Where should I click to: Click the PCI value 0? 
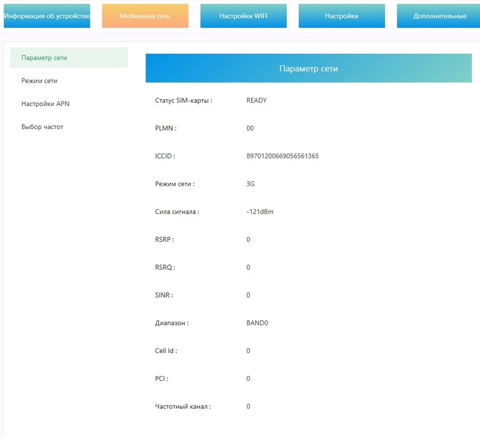248,379
